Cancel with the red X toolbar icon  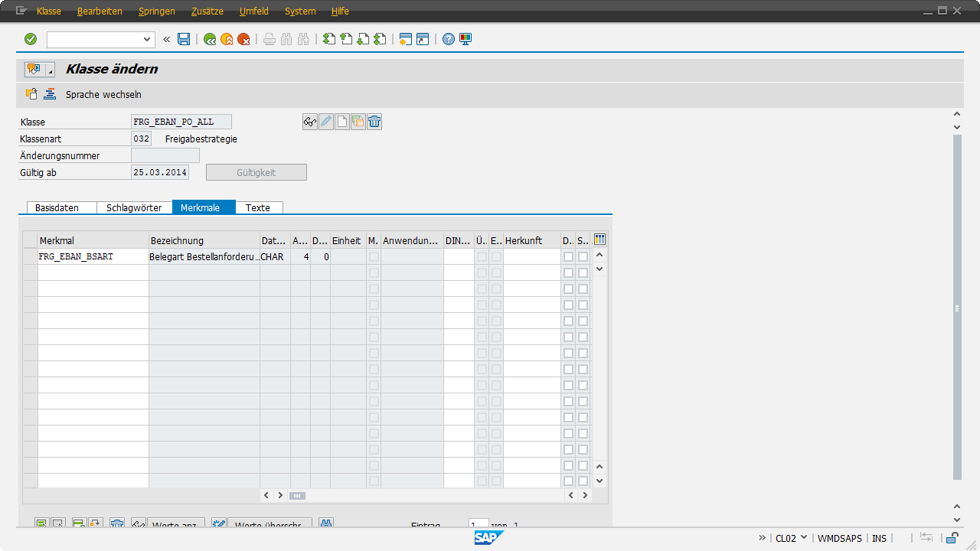pos(243,39)
